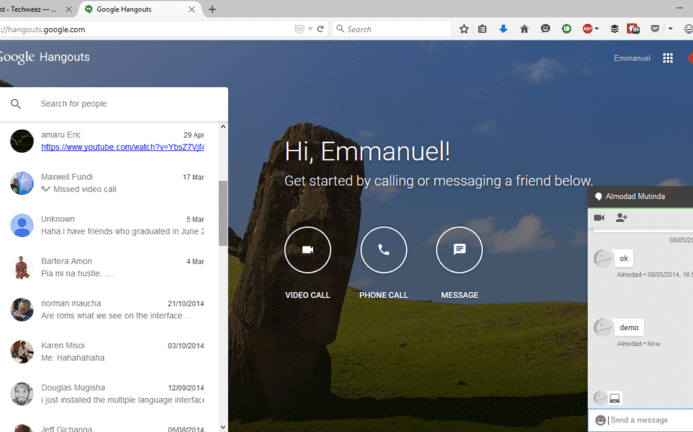Screen dimensions: 693x432
Task: Expand Adblock Plus dropdown arrow
Action: click(597, 29)
